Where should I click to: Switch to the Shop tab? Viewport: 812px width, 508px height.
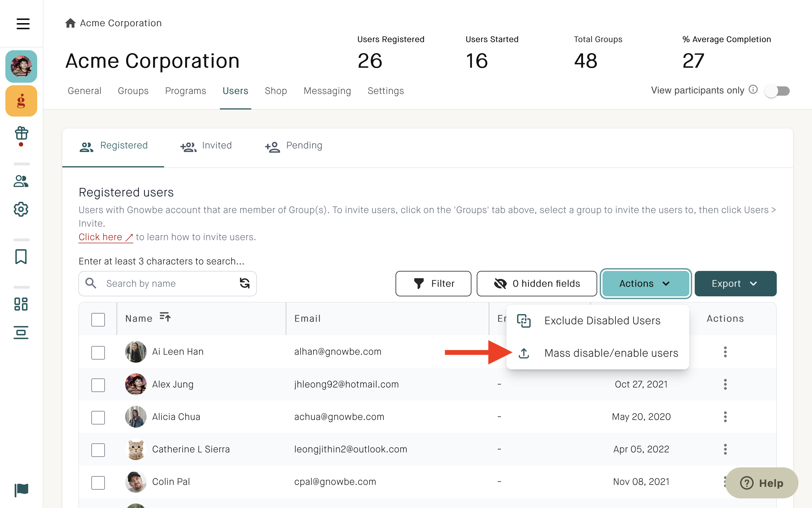point(276,91)
